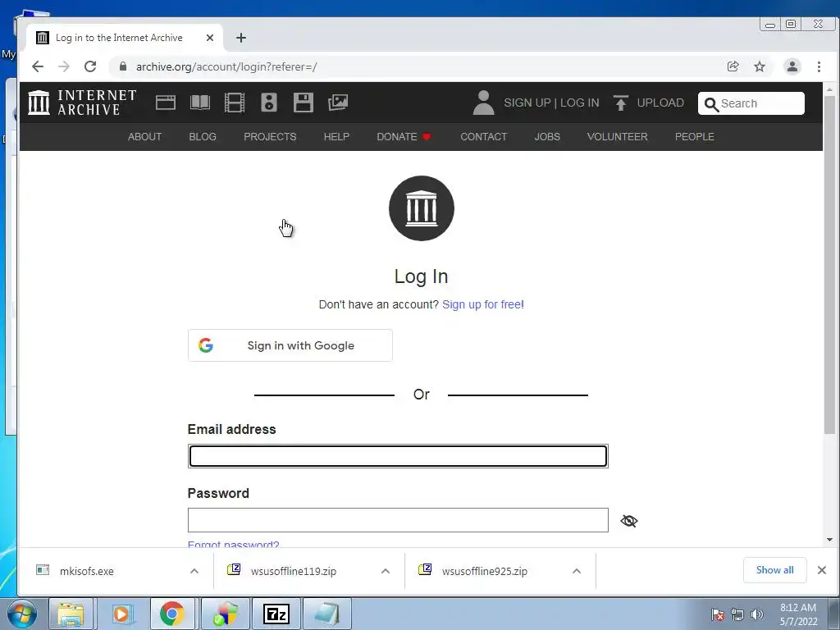840x630 pixels.
Task: Open the Software floppy disk icon
Action: coord(304,103)
